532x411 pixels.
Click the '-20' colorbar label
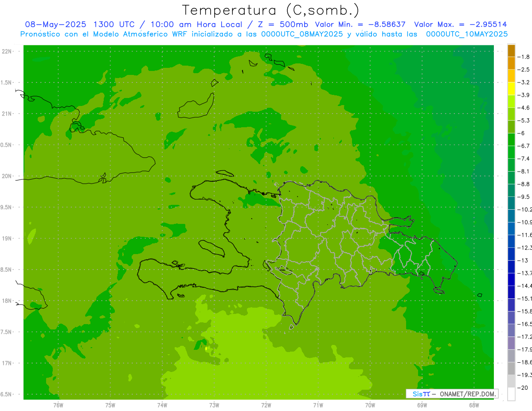coord(523,388)
